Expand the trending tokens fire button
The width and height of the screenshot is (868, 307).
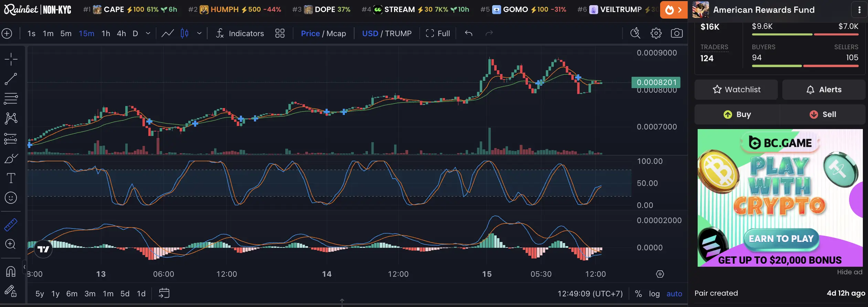(674, 10)
